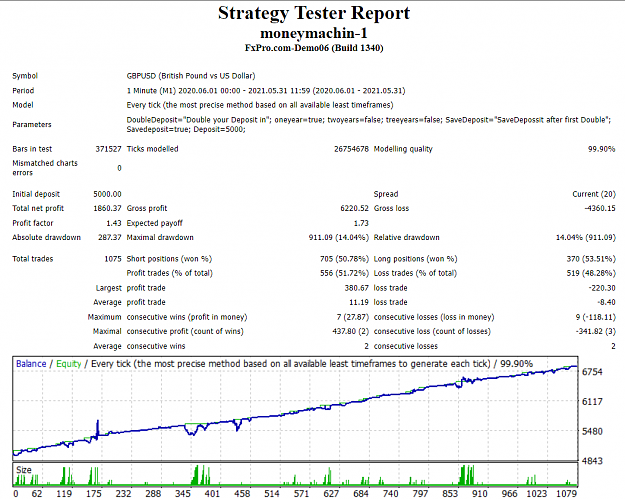
Task: Click the x-axis trade number '1079'
Action: 567,494
